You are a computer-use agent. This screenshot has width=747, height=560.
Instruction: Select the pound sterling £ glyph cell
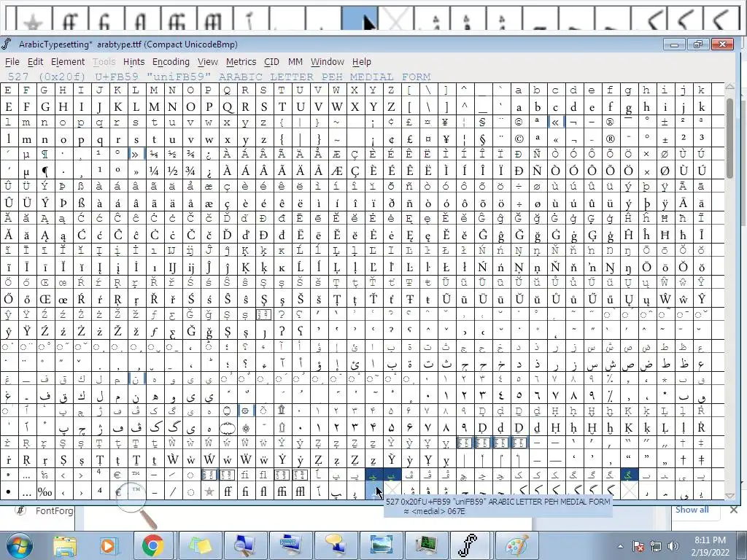coord(409,139)
